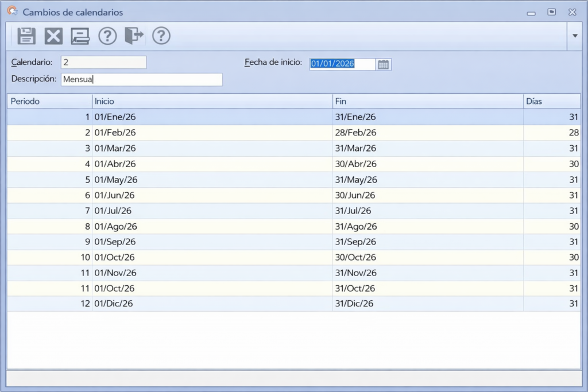Screen dimensions: 588x392
Task: Open the calendar date picker icon
Action: tap(383, 64)
